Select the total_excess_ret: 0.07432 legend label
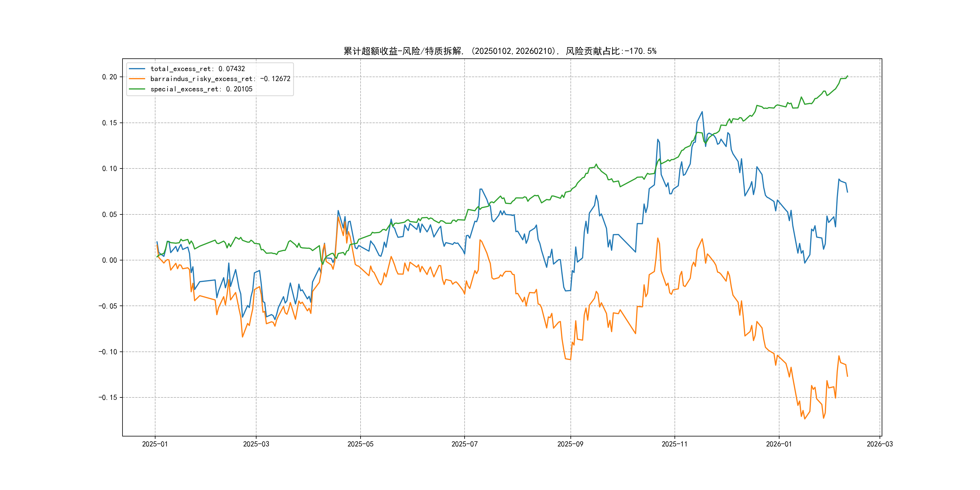 click(198, 69)
